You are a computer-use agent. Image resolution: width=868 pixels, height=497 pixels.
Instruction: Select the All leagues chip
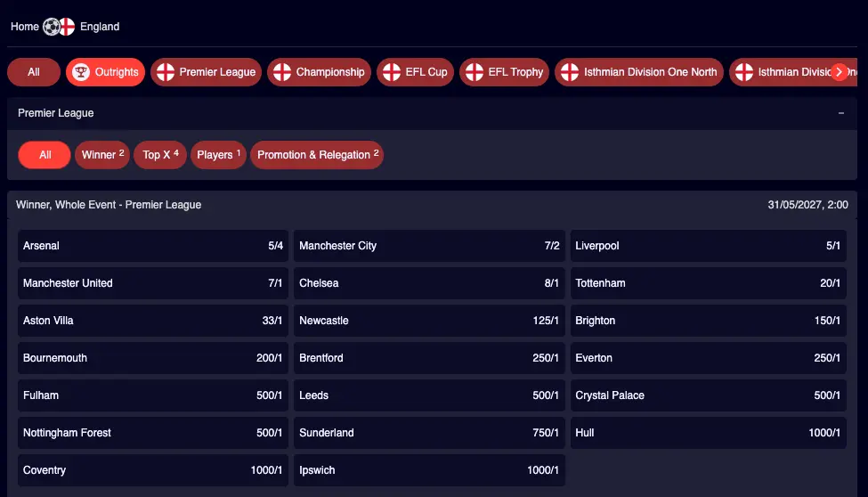coord(34,72)
